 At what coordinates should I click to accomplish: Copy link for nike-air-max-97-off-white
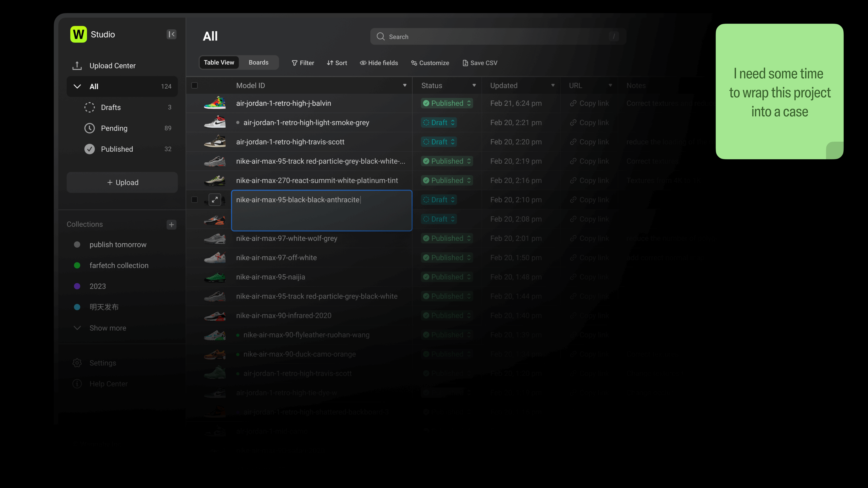click(x=589, y=258)
